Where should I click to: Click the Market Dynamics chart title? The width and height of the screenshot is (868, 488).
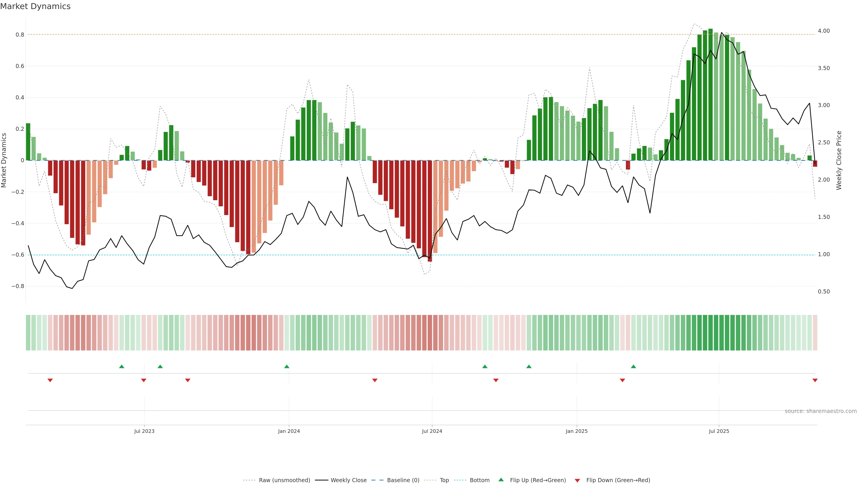[x=35, y=6]
